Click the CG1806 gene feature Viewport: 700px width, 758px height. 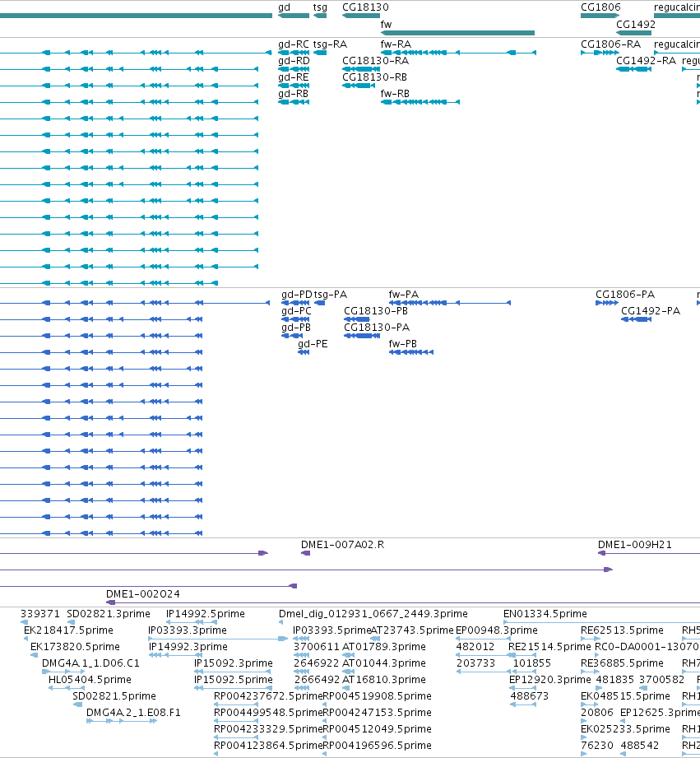600,16
